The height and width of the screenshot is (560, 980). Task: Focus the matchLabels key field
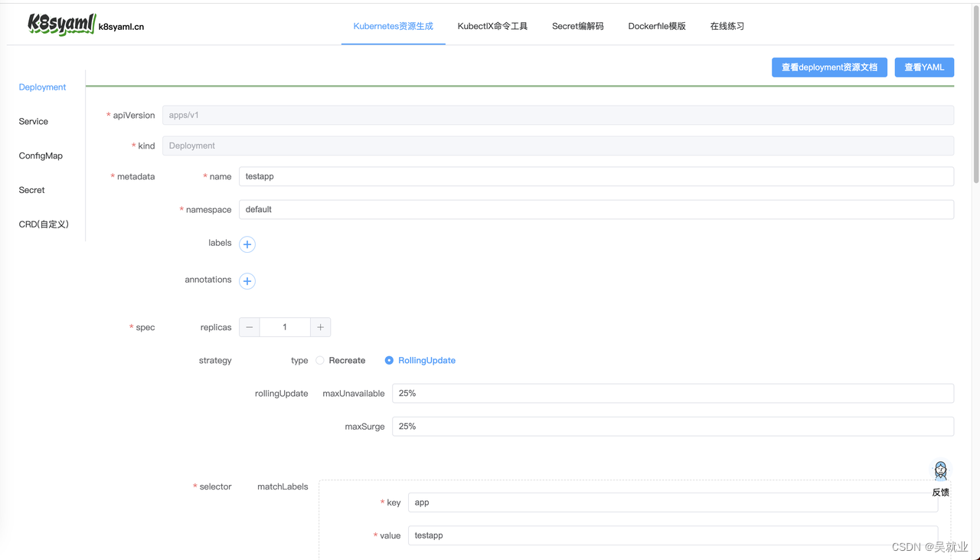pos(673,503)
